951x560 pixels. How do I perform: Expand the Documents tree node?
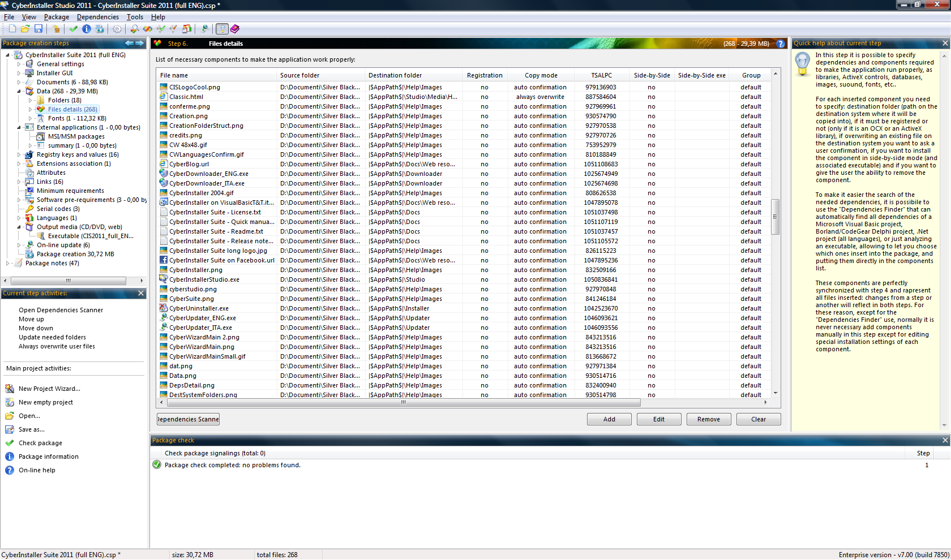click(x=19, y=82)
